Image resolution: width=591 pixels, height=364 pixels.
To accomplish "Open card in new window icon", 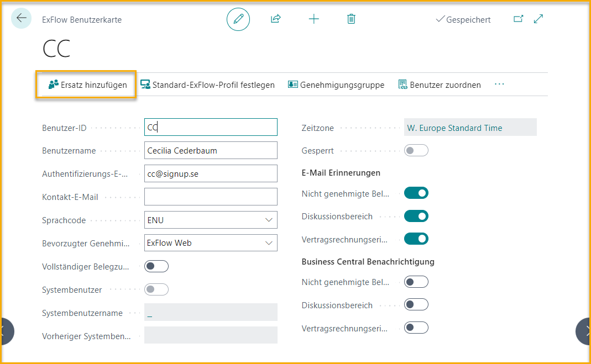I will [x=518, y=19].
